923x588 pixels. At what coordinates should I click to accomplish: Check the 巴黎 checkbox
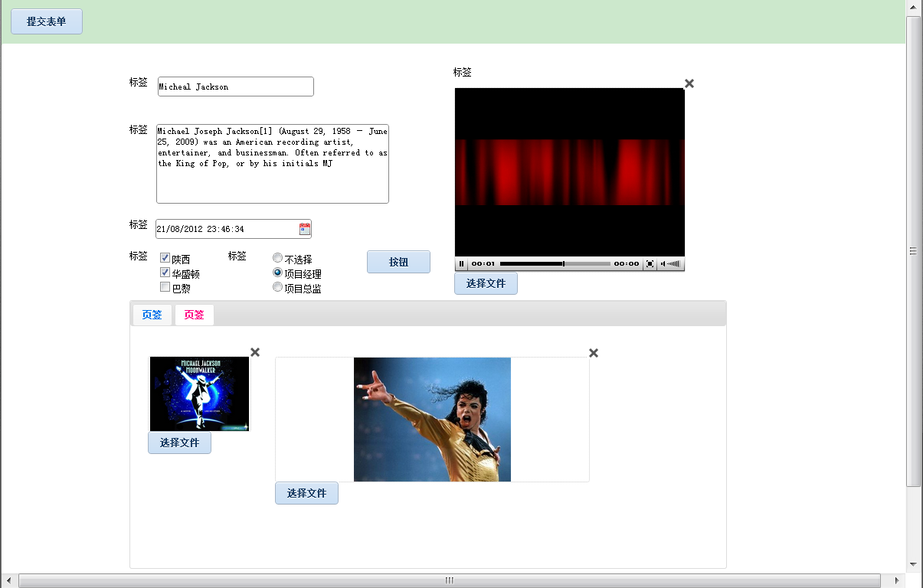(165, 286)
